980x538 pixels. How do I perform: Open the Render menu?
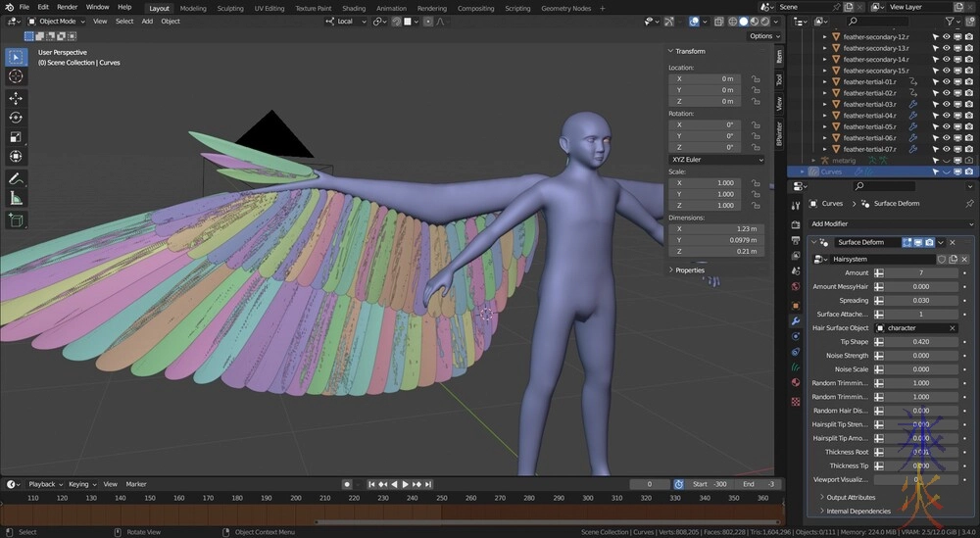(67, 7)
